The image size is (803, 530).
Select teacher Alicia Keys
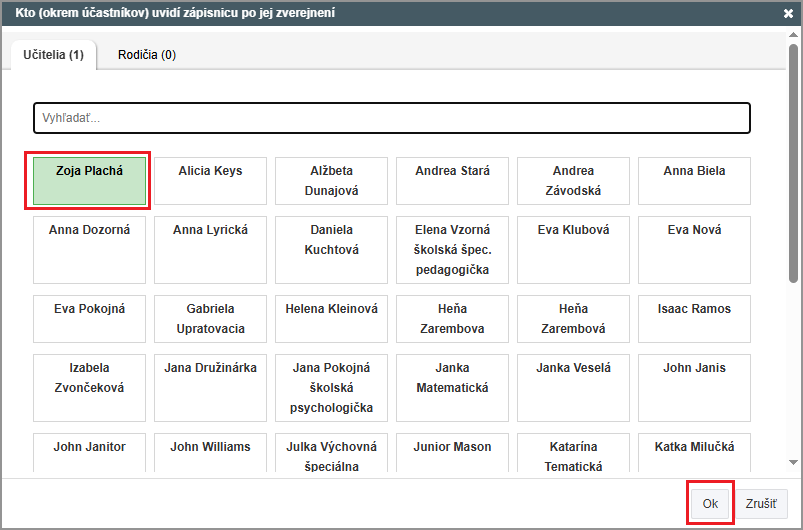[x=210, y=181]
